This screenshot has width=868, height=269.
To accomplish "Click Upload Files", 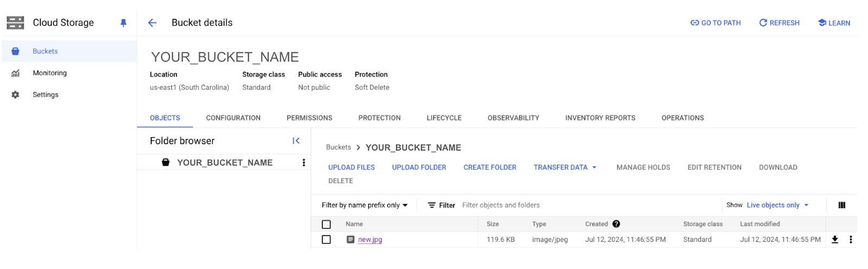I will [x=352, y=167].
